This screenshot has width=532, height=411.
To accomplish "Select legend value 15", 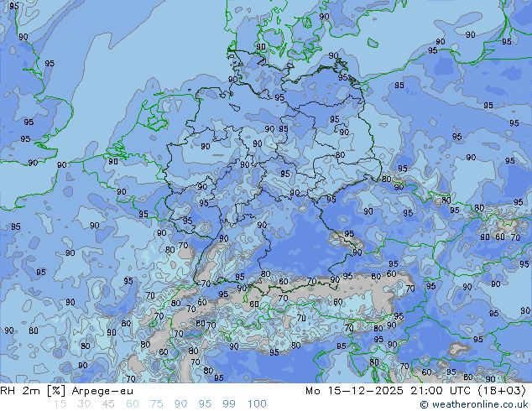I will click(60, 404).
